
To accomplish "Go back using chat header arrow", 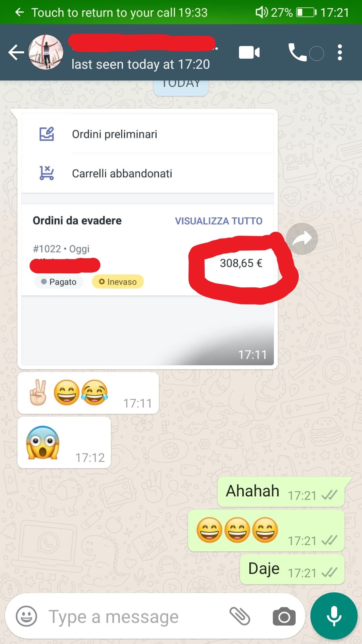I will click(16, 52).
